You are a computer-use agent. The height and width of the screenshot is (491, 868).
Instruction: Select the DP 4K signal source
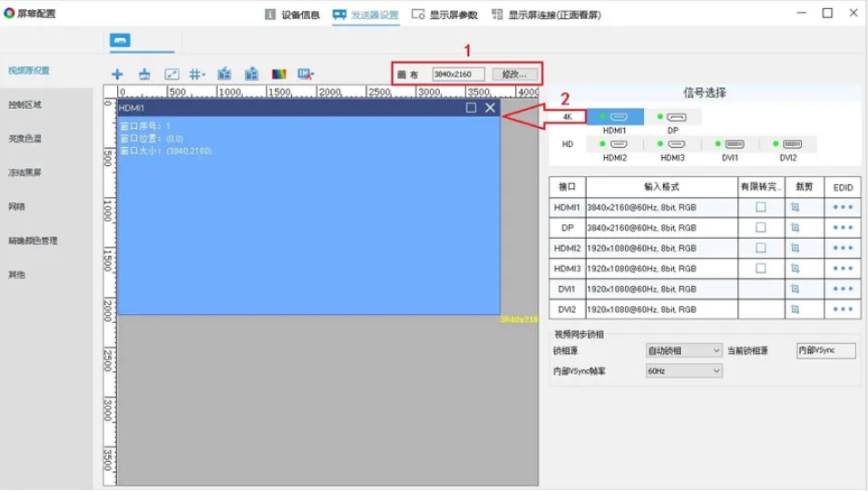click(673, 117)
